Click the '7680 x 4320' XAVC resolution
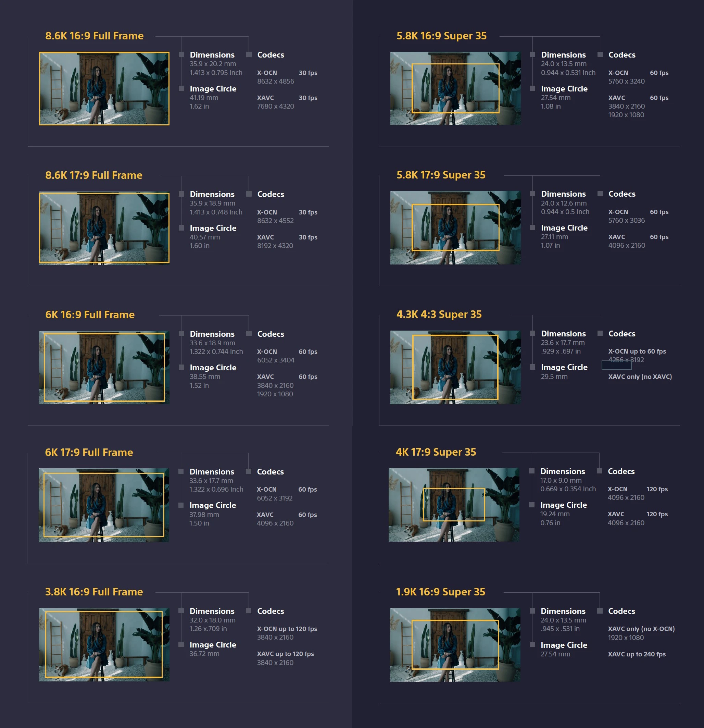This screenshot has width=704, height=728. pos(276,106)
